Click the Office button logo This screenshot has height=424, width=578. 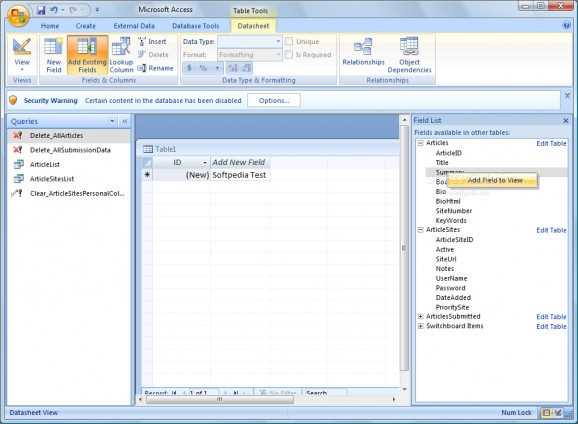pyautogui.click(x=18, y=16)
